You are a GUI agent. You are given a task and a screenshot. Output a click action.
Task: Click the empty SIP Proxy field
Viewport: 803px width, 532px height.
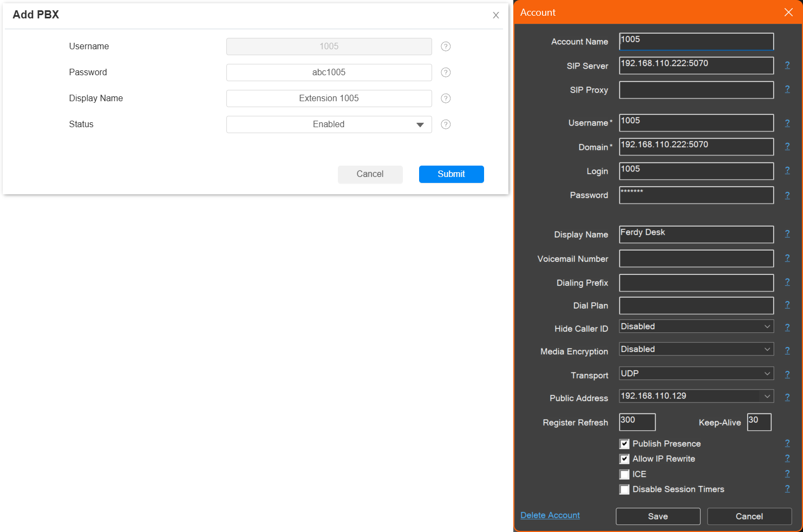(696, 90)
